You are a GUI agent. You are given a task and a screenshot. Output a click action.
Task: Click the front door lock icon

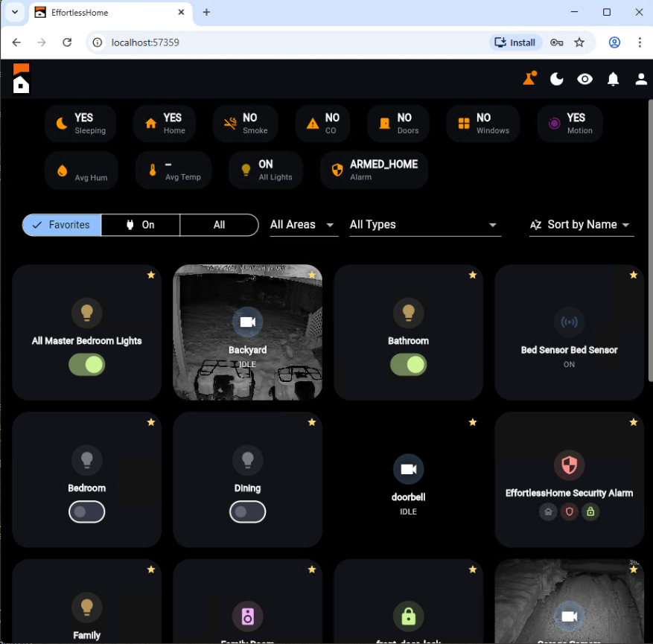pyautogui.click(x=408, y=616)
